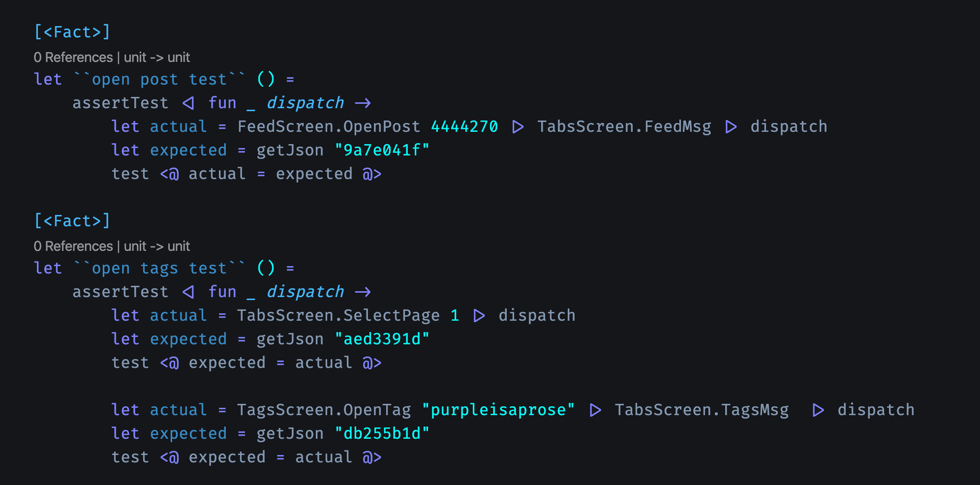980x485 pixels.
Task: Click the second [<Fact>] attribute
Action: (x=72, y=221)
